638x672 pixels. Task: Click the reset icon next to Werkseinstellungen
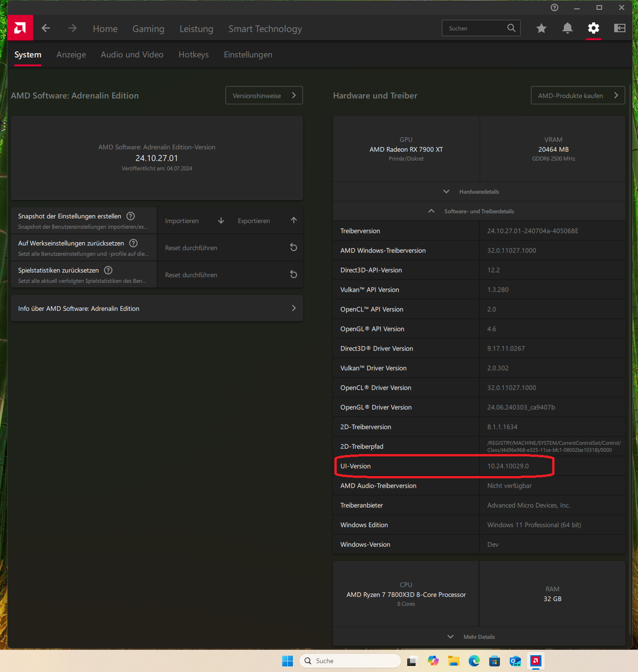293,247
